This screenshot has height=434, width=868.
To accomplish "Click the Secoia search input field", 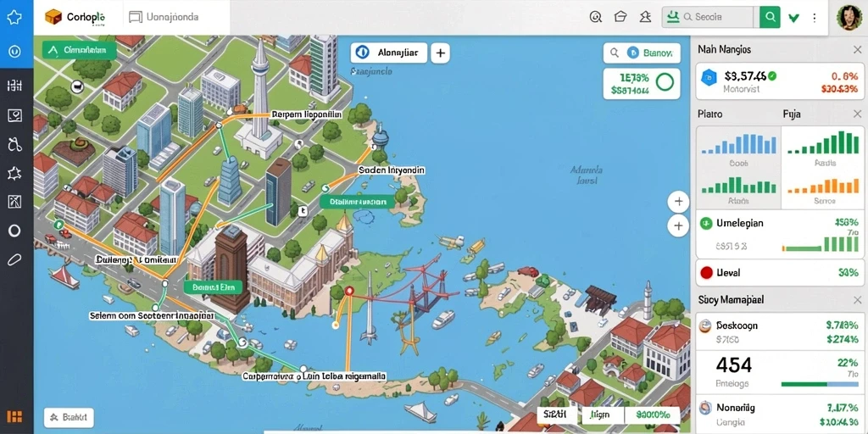I will [x=708, y=17].
